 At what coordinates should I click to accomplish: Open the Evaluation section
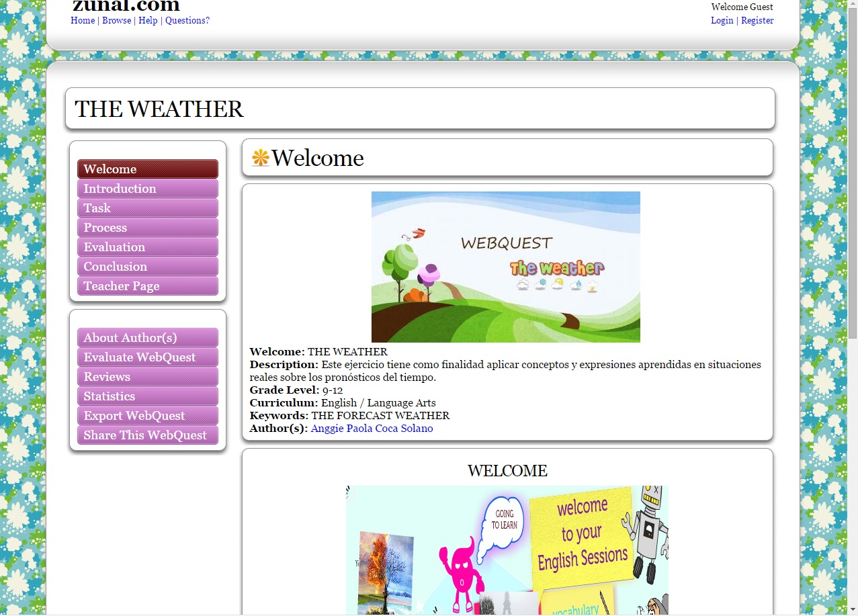(147, 247)
